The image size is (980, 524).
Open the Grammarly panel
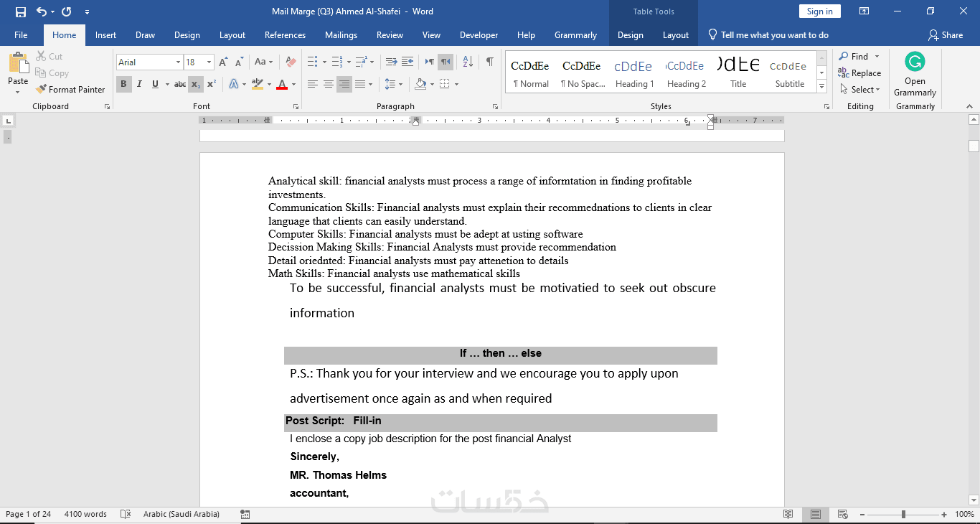click(915, 74)
